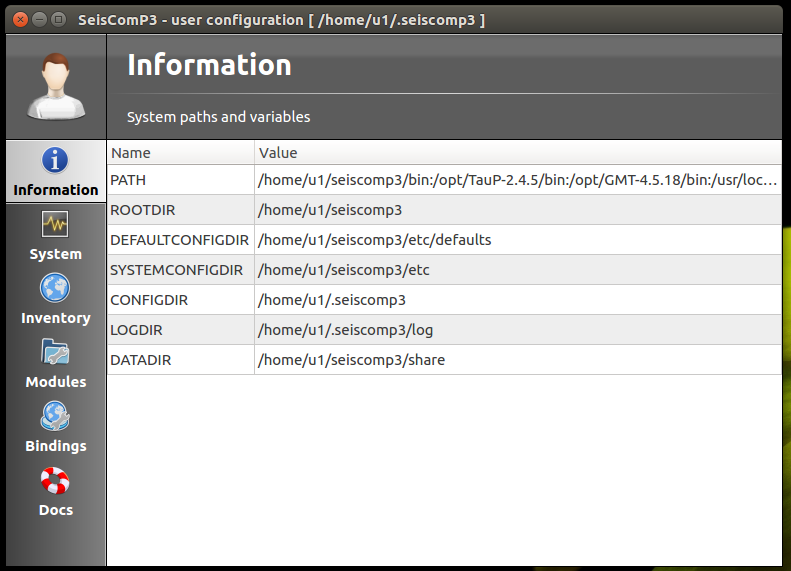Viewport: 791px width, 571px height.
Task: Select the LOGDIR name cell
Action: click(x=181, y=330)
